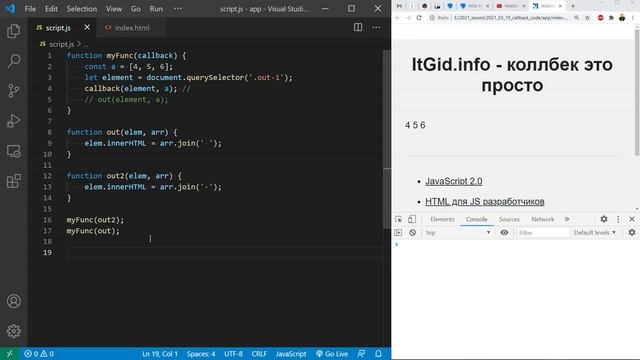Click the console Filter input field
Image resolution: width=640 pixels, height=360 pixels.
click(542, 232)
